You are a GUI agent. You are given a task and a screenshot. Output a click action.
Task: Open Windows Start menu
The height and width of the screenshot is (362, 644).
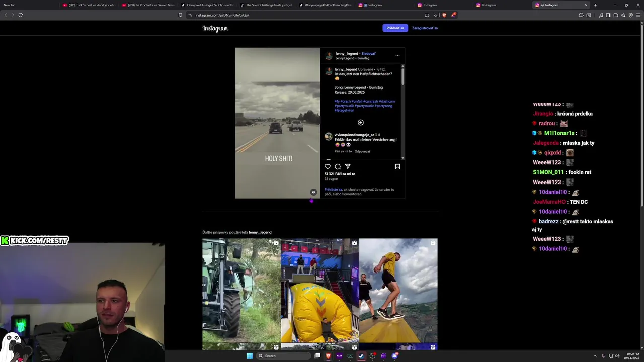click(x=250, y=356)
